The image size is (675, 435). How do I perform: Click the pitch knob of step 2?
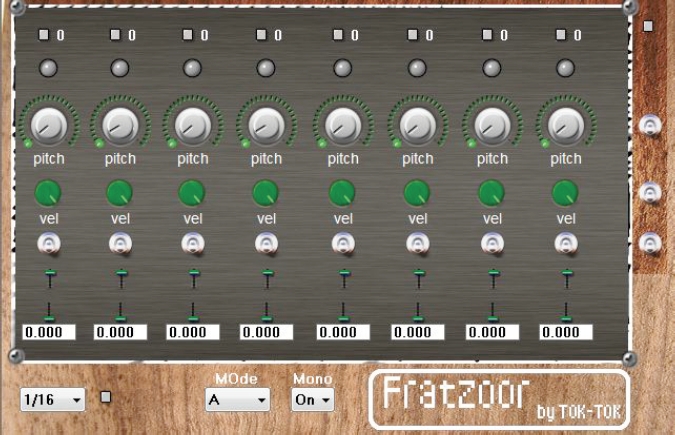click(120, 125)
